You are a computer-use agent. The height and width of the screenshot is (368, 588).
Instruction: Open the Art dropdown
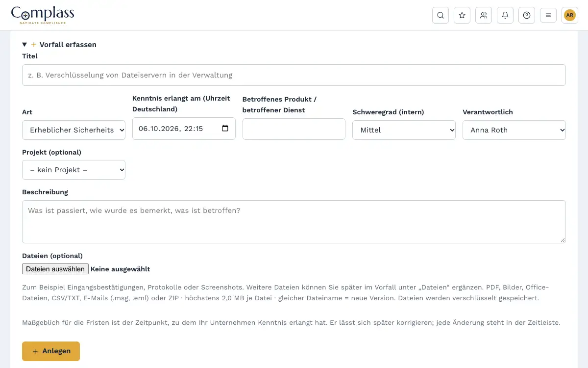click(73, 130)
